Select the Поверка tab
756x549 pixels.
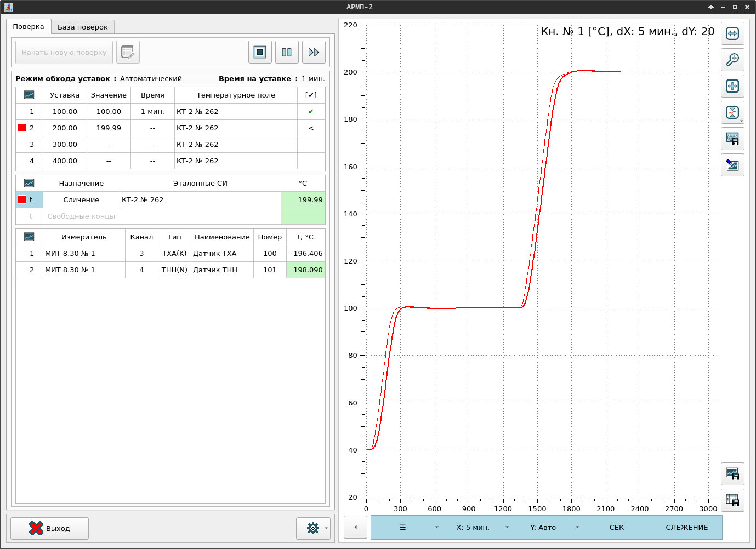tap(29, 26)
